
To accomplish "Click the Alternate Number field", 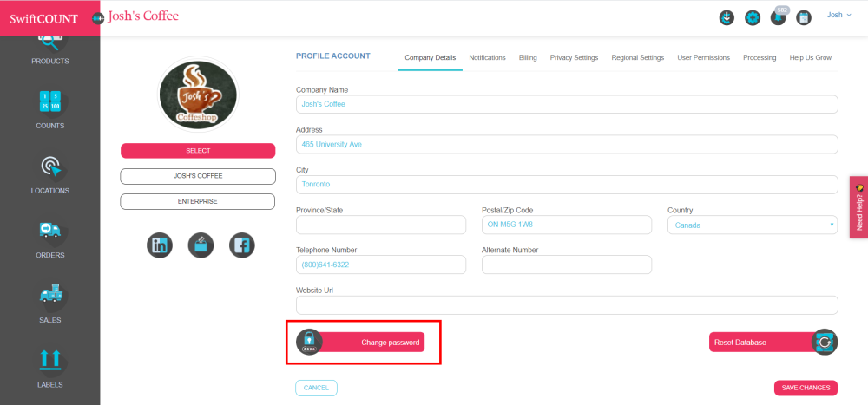I will click(567, 265).
